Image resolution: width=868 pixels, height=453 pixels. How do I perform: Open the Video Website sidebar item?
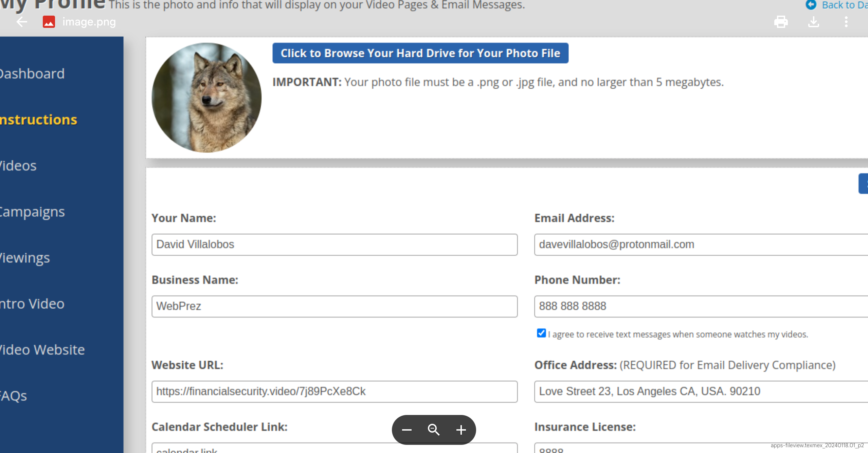[42, 350]
